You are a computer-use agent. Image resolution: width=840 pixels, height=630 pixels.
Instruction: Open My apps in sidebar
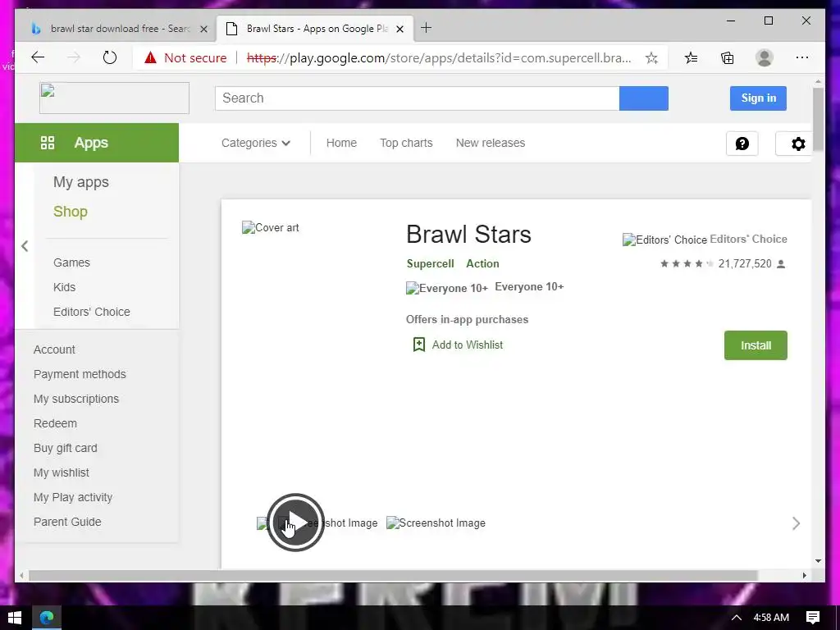pos(81,182)
